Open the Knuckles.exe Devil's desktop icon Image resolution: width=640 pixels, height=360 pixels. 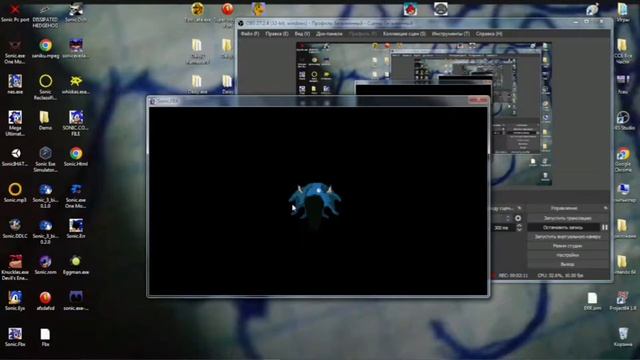click(15, 261)
